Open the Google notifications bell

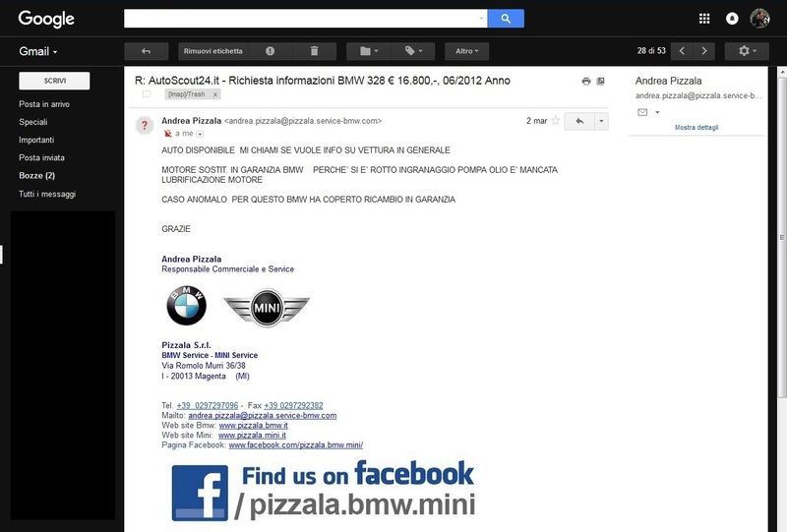pyautogui.click(x=732, y=19)
